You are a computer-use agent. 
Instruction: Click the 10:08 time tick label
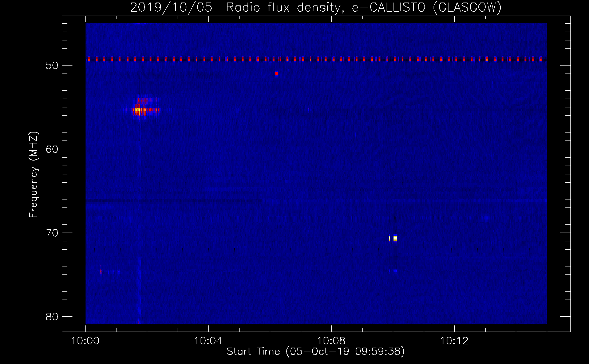tap(331, 341)
